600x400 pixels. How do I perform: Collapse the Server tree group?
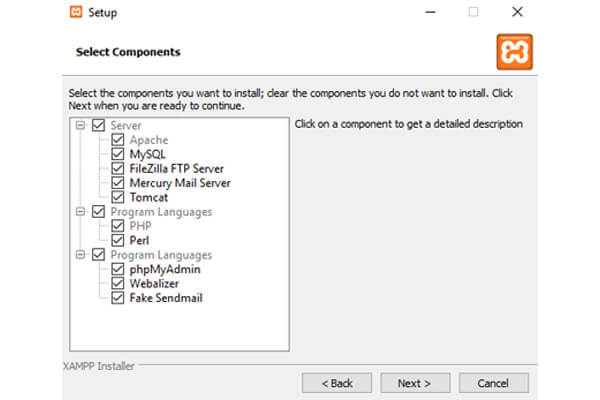[80, 125]
